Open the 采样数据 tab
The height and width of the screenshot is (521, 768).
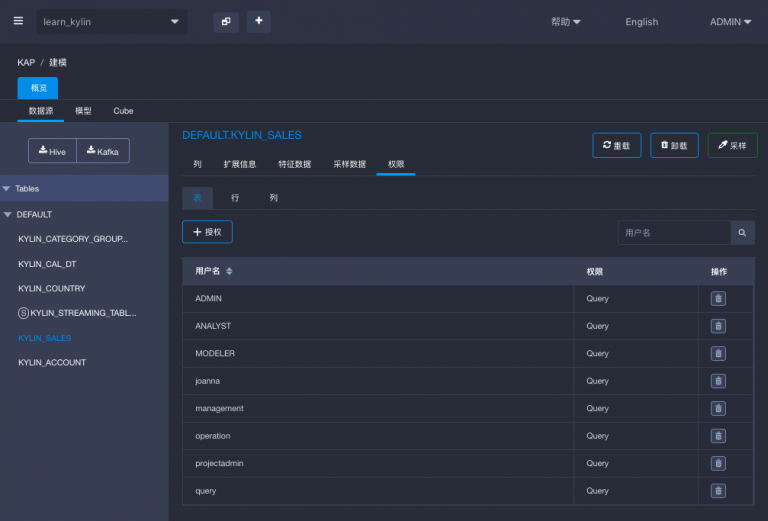tap(349, 164)
